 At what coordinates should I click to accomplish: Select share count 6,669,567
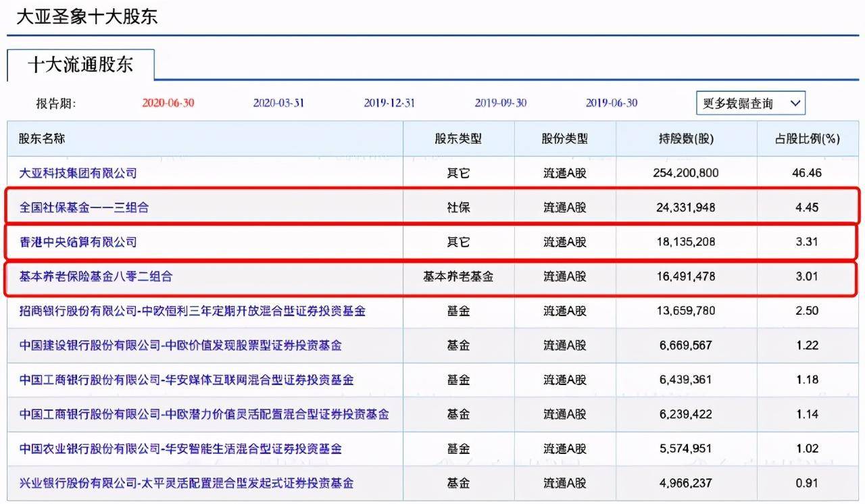click(x=686, y=345)
